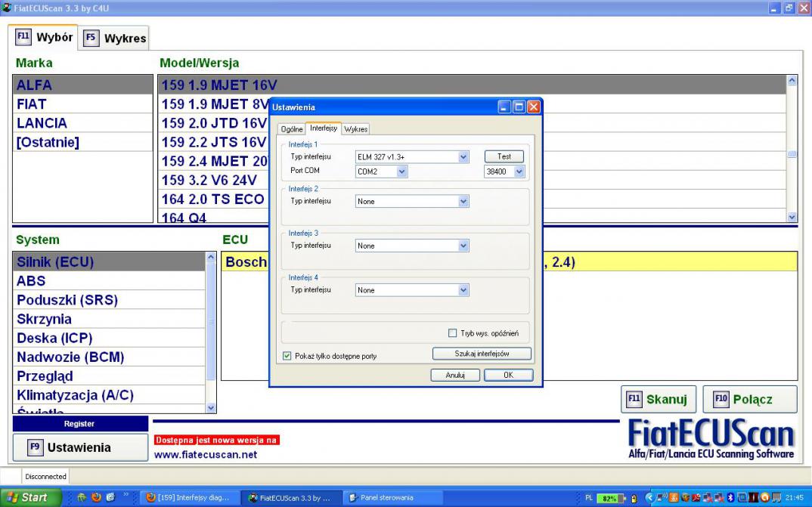The width and height of the screenshot is (812, 507).
Task: Open Interfejs 4 type dropdown
Action: point(463,290)
